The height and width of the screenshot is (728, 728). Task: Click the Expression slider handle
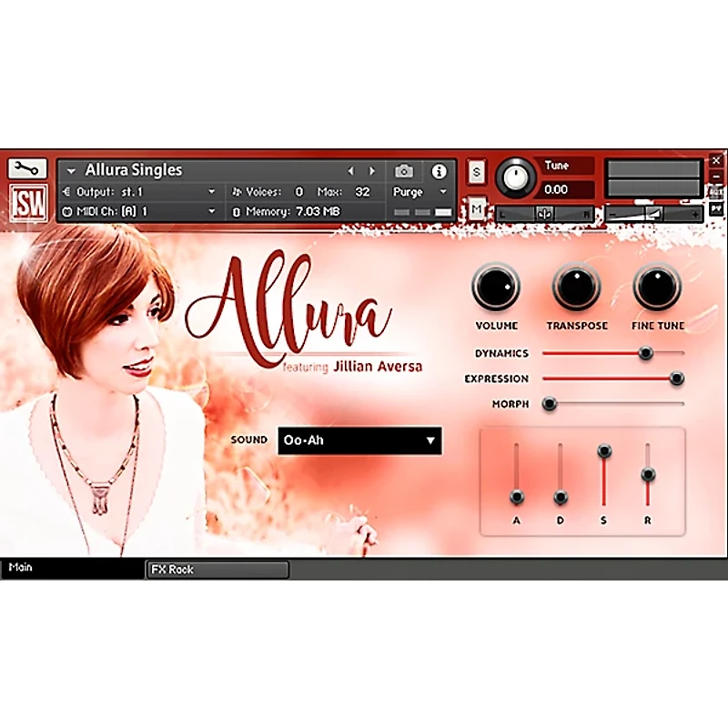(677, 379)
